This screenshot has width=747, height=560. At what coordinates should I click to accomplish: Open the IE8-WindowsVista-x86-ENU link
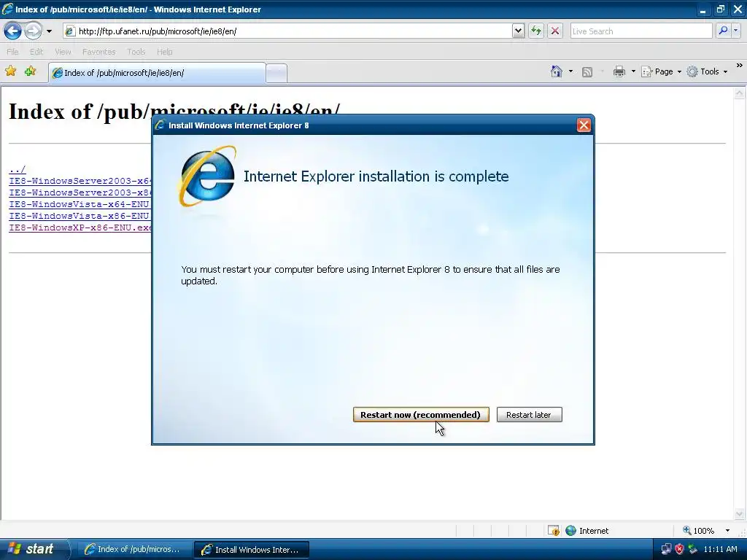tap(79, 216)
